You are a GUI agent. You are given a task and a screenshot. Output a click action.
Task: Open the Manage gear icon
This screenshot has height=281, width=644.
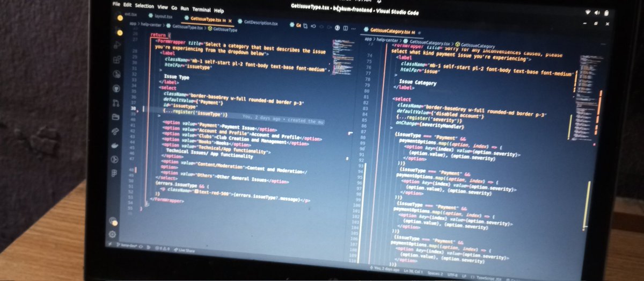(113, 235)
